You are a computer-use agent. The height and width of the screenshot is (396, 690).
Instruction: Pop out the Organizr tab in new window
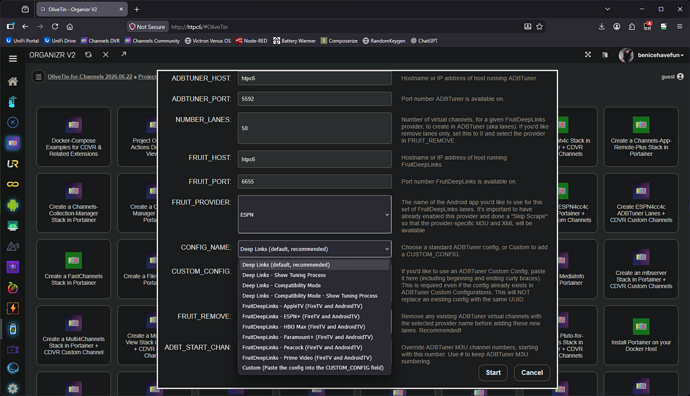123,54
